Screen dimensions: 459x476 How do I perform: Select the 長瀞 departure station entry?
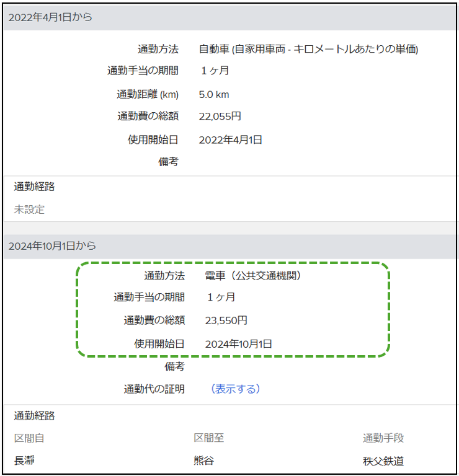[24, 461]
